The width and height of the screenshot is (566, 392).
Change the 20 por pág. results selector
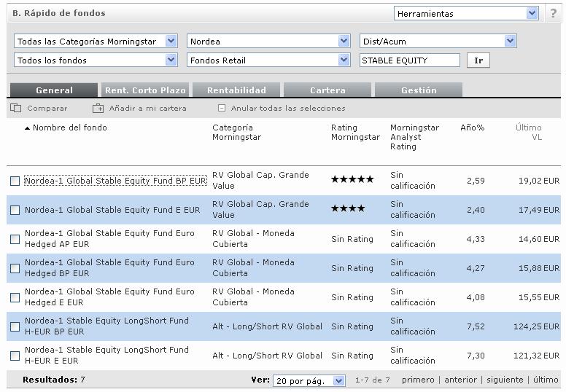[309, 380]
